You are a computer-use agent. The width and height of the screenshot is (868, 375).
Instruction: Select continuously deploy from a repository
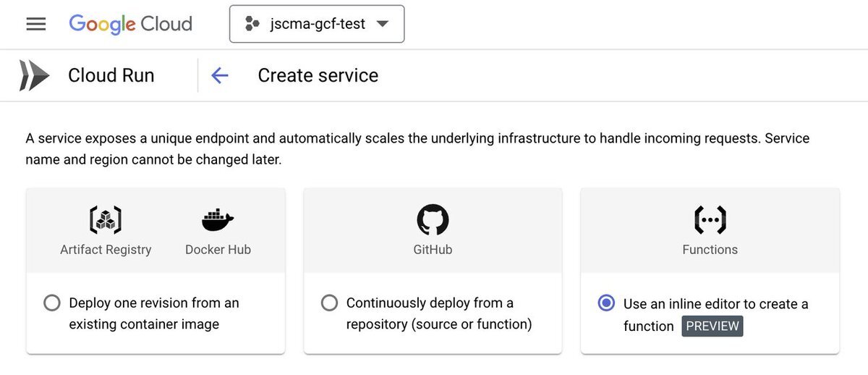point(329,303)
